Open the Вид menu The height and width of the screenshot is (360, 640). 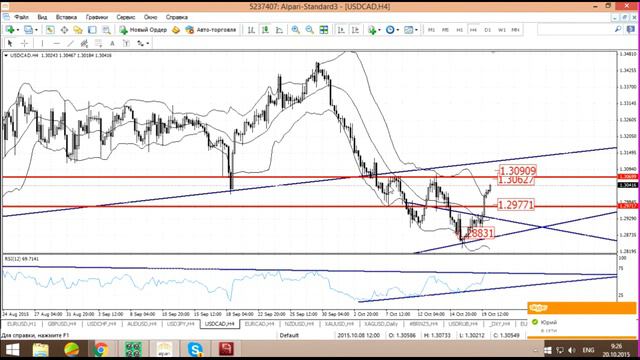[x=42, y=17]
